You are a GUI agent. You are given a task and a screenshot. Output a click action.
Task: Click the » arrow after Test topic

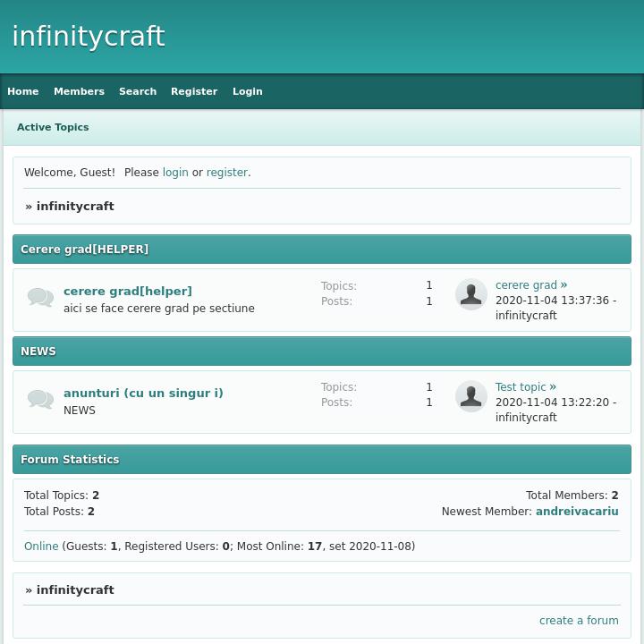553,387
